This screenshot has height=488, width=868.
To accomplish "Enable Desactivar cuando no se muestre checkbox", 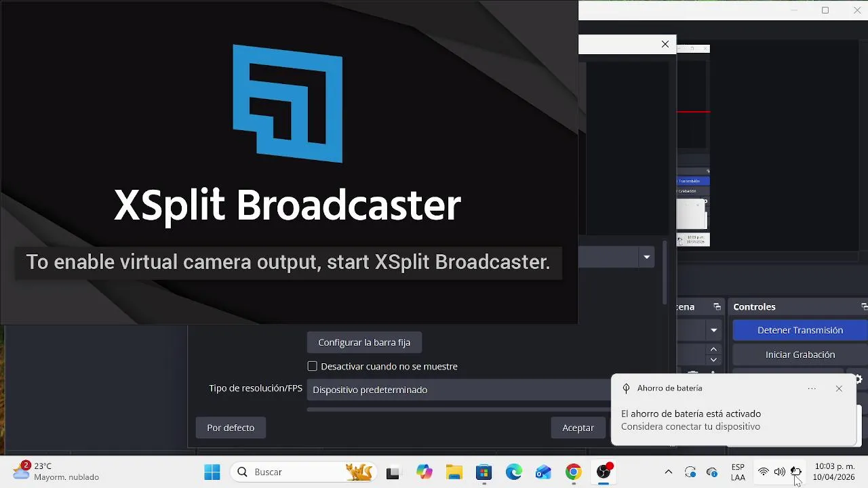I will (312, 366).
